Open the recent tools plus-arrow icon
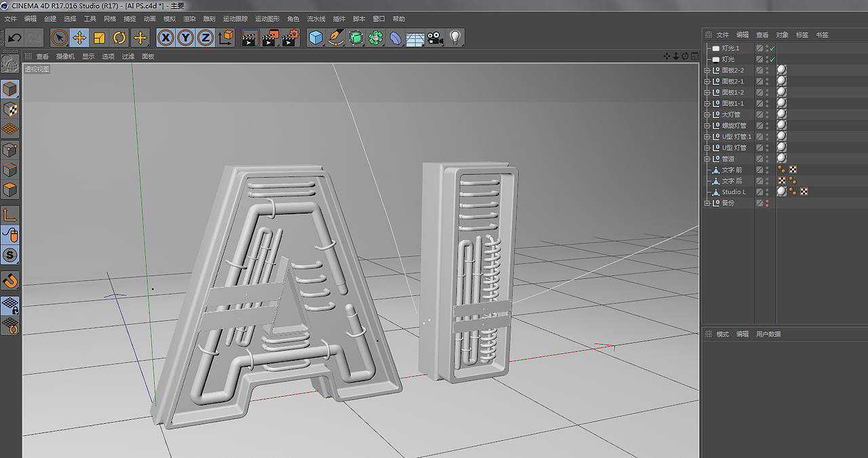 [x=140, y=38]
